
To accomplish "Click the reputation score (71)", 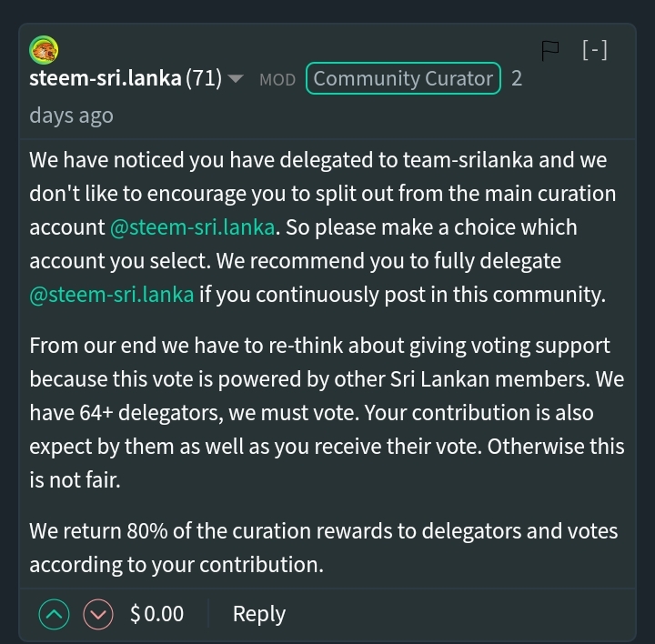I will 204,78.
